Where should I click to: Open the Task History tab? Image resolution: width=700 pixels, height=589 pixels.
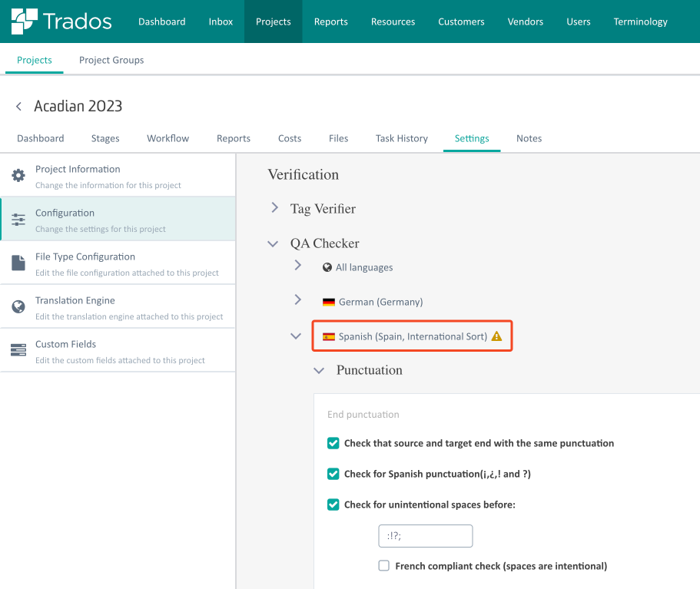click(402, 138)
